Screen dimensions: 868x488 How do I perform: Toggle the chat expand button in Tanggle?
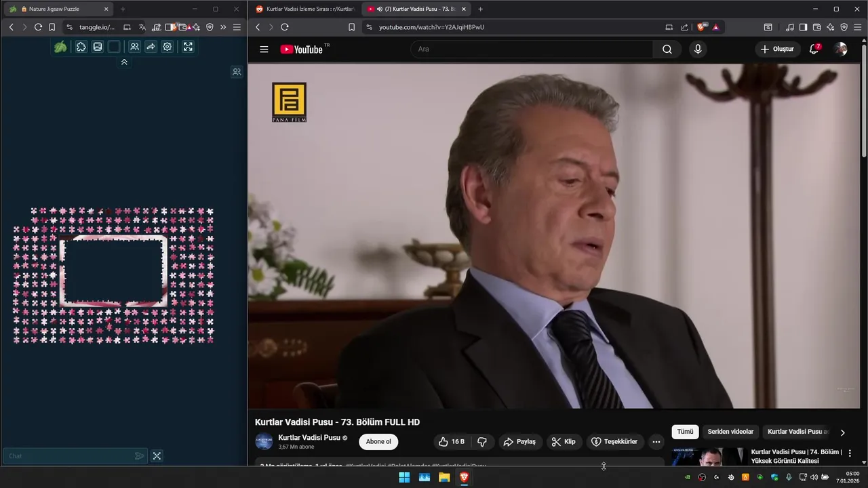157,456
